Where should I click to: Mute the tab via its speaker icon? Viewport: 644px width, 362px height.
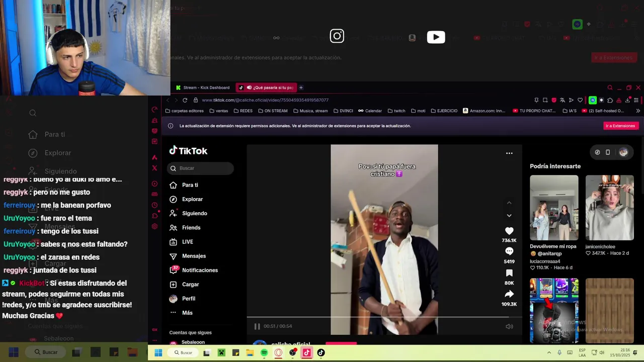pos(249,87)
